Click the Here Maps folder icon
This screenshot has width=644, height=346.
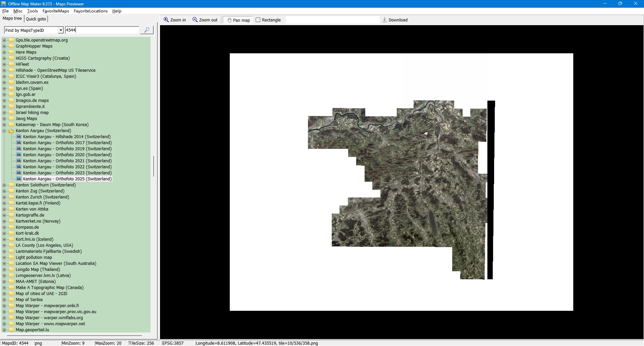[x=12, y=52]
